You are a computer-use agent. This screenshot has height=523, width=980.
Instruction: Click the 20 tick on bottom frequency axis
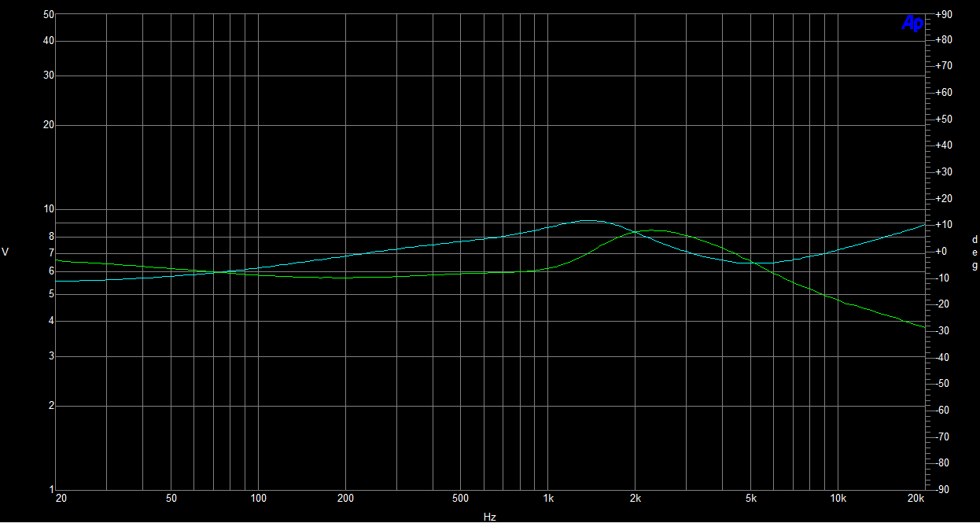coord(60,499)
